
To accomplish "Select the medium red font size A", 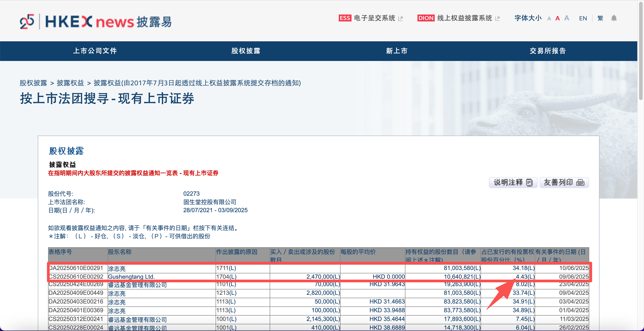I will click(x=557, y=18).
